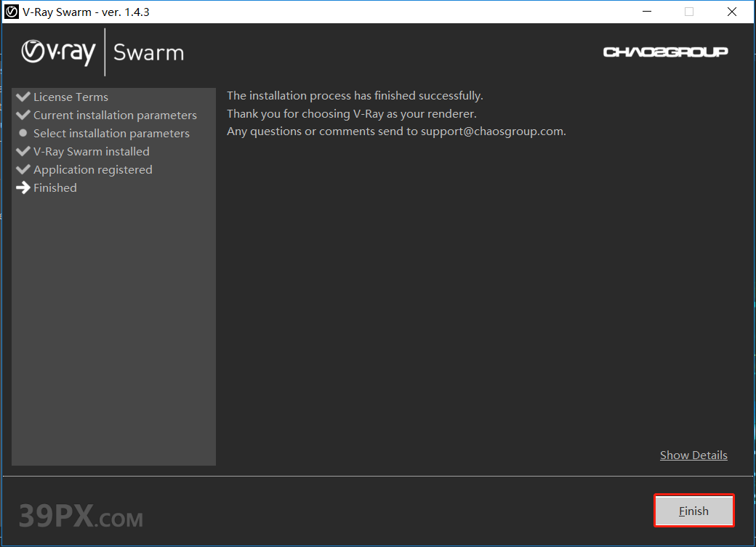Click the Thank you for choosing V-Ray line
The height and width of the screenshot is (547, 756).
click(x=352, y=114)
